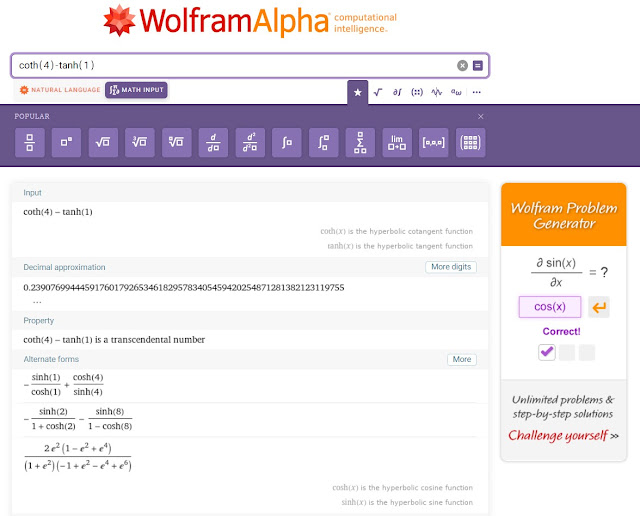
Task: Click the WolframAlpha logo
Action: [250, 20]
